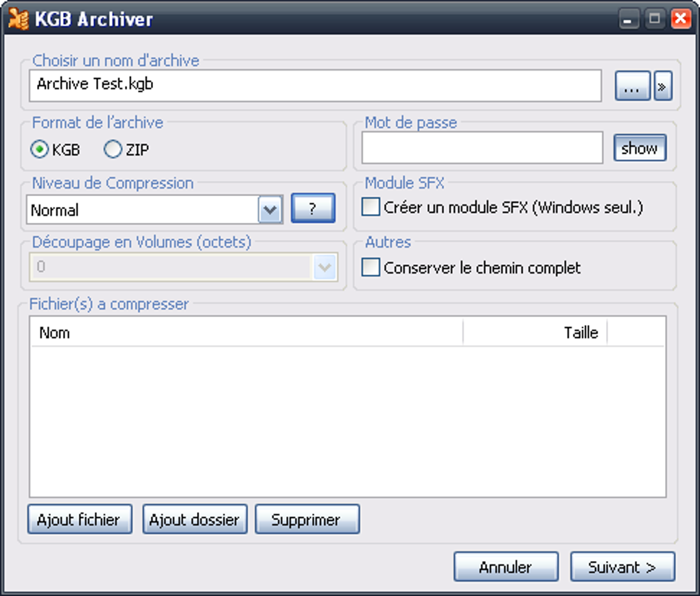
Task: Click the show password button
Action: [x=640, y=147]
